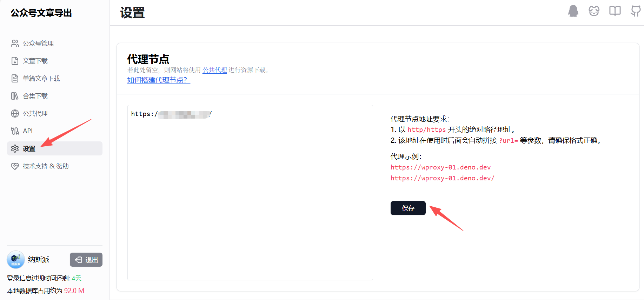Log out using the 退出 button
This screenshot has width=644, height=300.
(x=86, y=260)
